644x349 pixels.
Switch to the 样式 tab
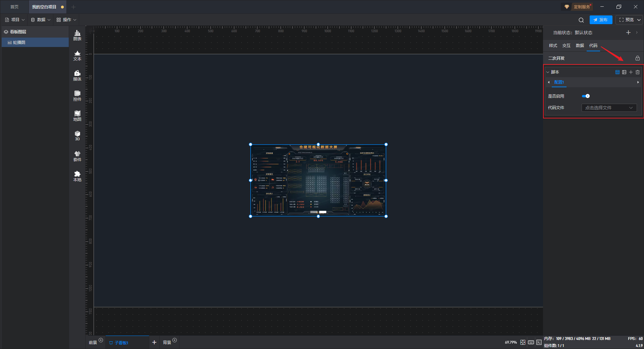click(553, 46)
